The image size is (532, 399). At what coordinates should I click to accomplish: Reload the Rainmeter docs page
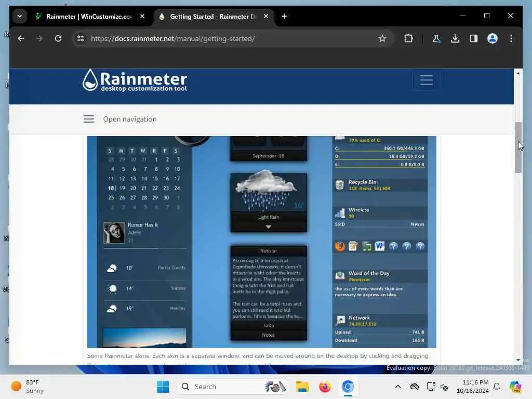58,38
